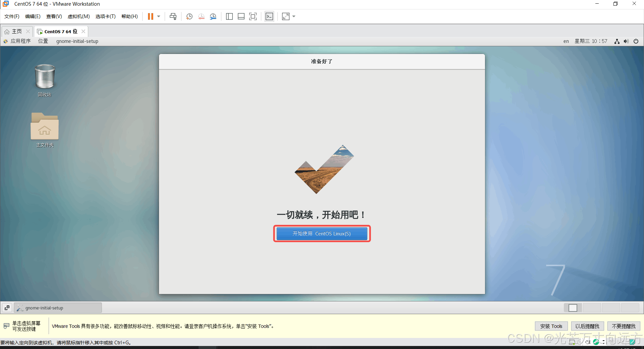Switch to the 主页 tab

click(x=17, y=32)
